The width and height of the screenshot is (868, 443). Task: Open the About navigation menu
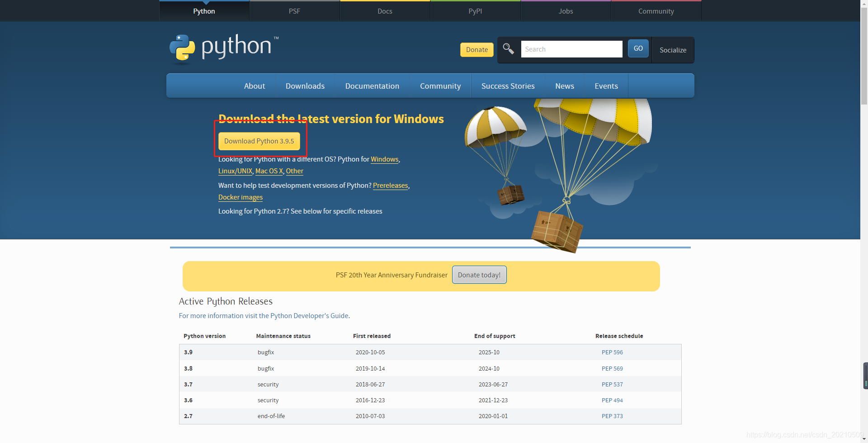coord(255,86)
